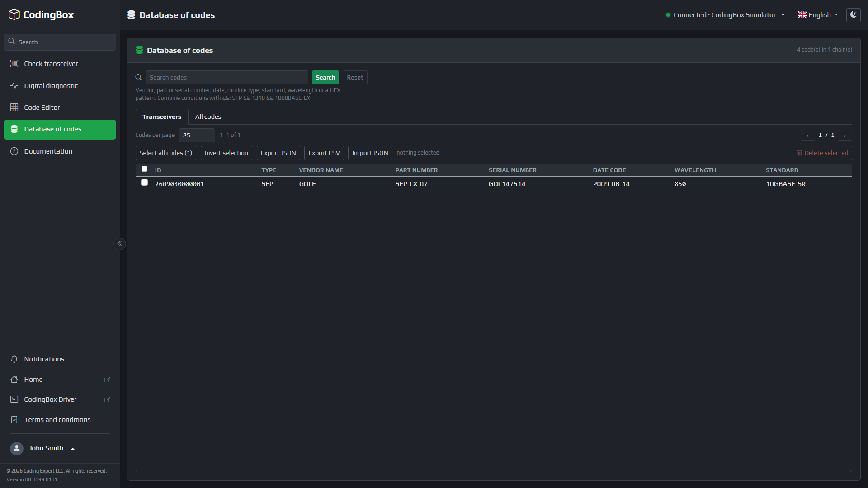Screen dimensions: 868x488
Task: Click the Invert selection button
Action: coord(226,153)
